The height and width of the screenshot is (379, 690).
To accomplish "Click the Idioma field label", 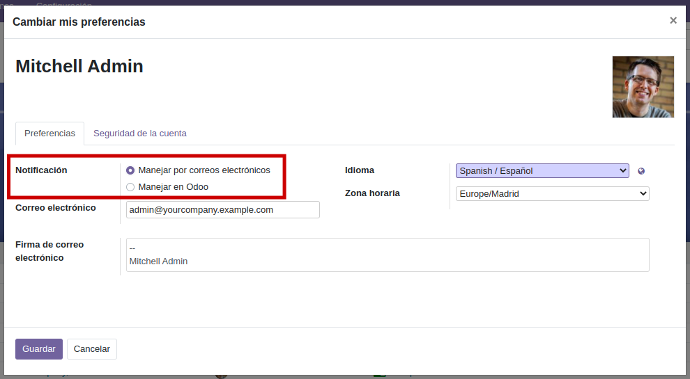I will [x=360, y=170].
